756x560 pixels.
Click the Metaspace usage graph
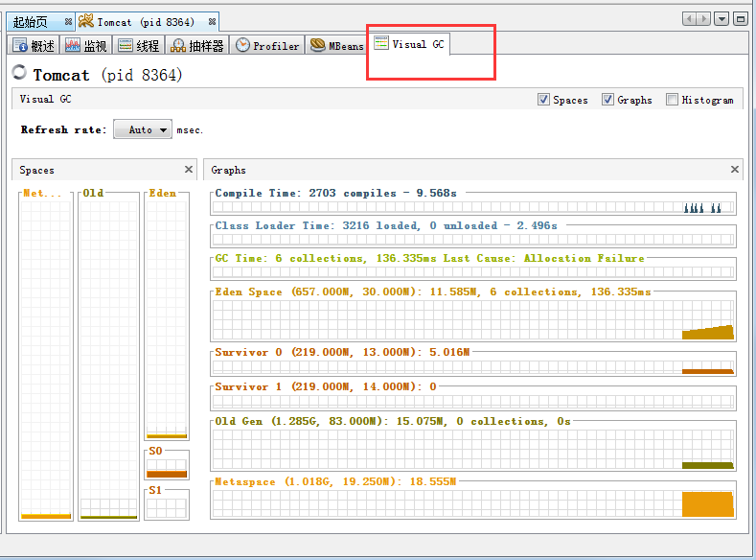tap(473, 503)
